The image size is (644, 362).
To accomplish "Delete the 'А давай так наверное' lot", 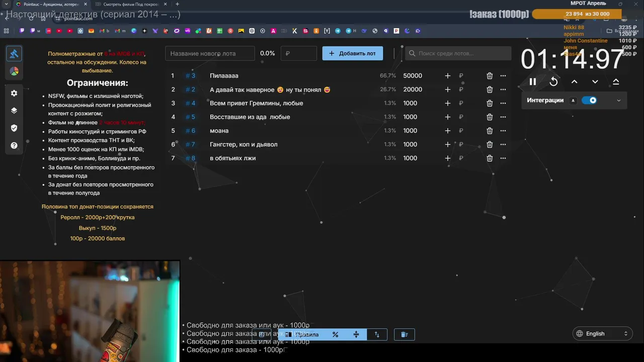I will click(x=490, y=89).
